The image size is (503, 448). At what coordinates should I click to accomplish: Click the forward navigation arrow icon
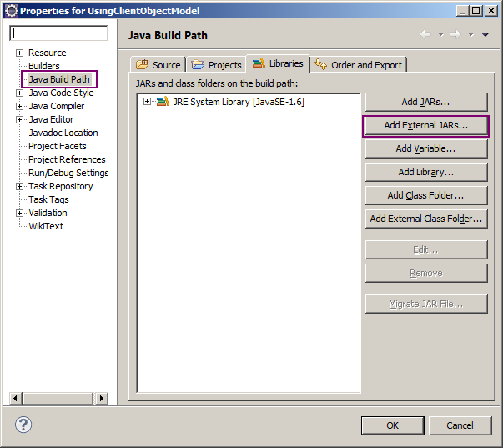coord(455,34)
